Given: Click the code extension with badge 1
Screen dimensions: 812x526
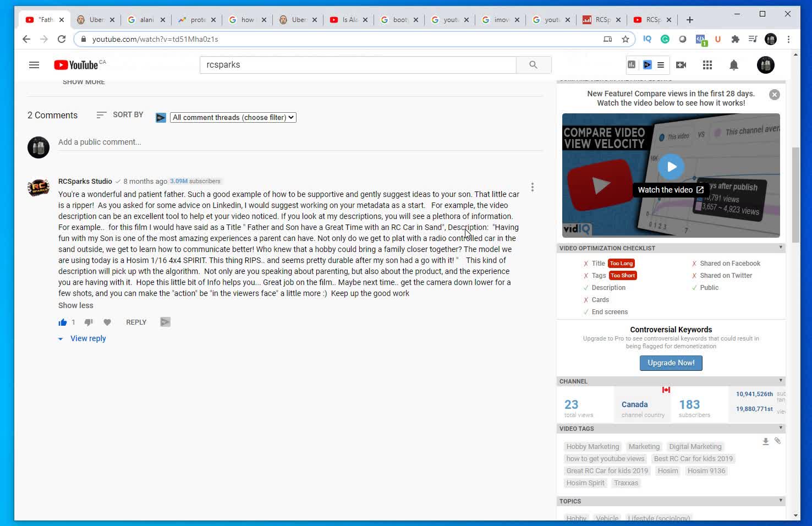Looking at the screenshot, I should [x=700, y=39].
